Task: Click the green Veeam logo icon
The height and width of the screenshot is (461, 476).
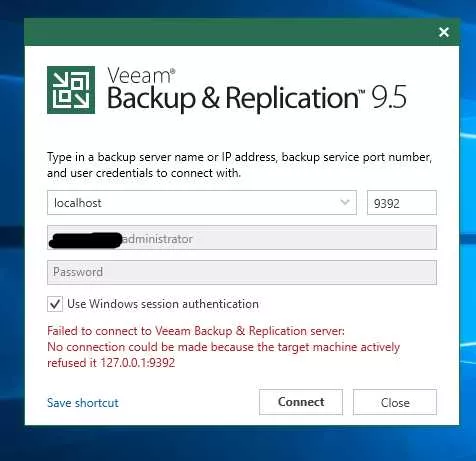Action: click(71, 90)
